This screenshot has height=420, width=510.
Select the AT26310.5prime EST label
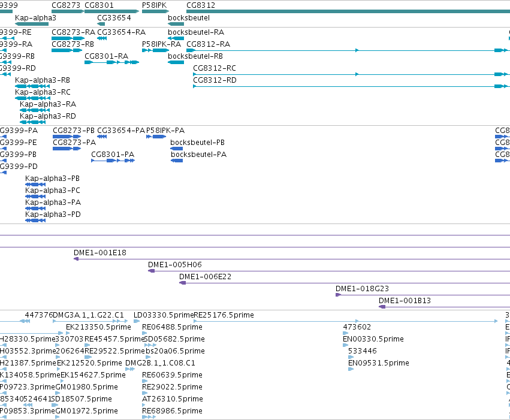click(x=173, y=400)
